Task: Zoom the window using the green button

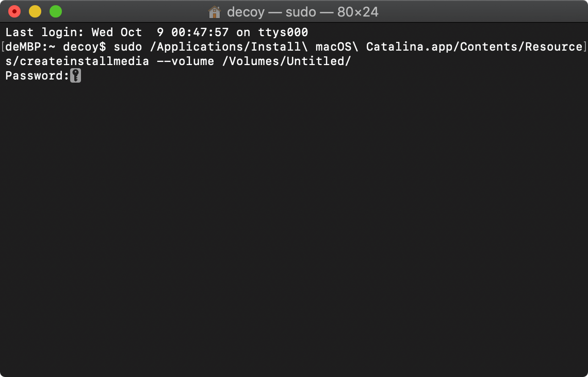Action: (56, 12)
